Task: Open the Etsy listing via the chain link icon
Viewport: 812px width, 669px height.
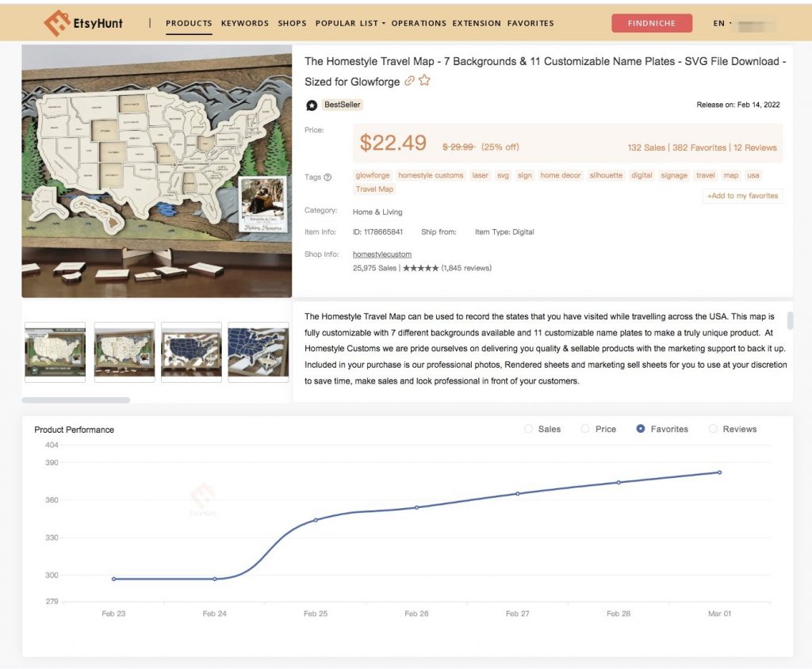Action: coord(408,82)
